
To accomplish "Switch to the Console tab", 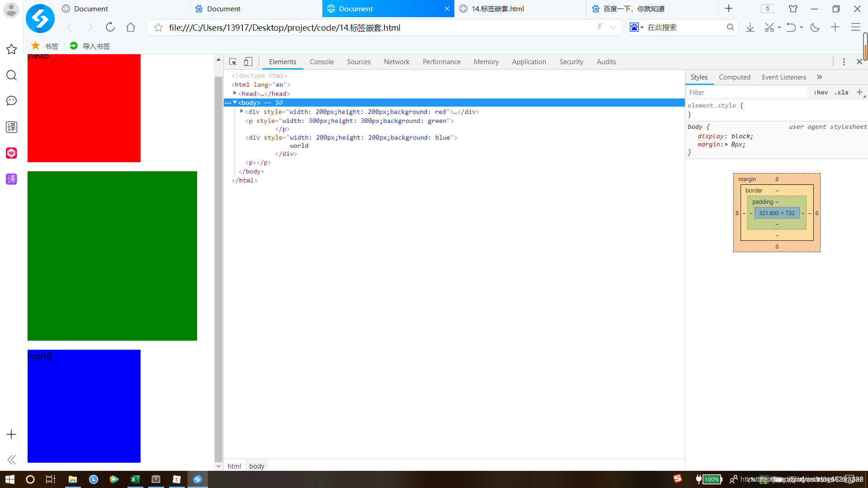I will pyautogui.click(x=321, y=62).
